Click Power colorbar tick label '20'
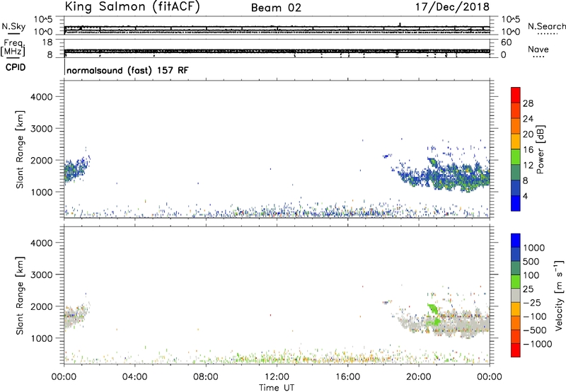 (x=528, y=134)
